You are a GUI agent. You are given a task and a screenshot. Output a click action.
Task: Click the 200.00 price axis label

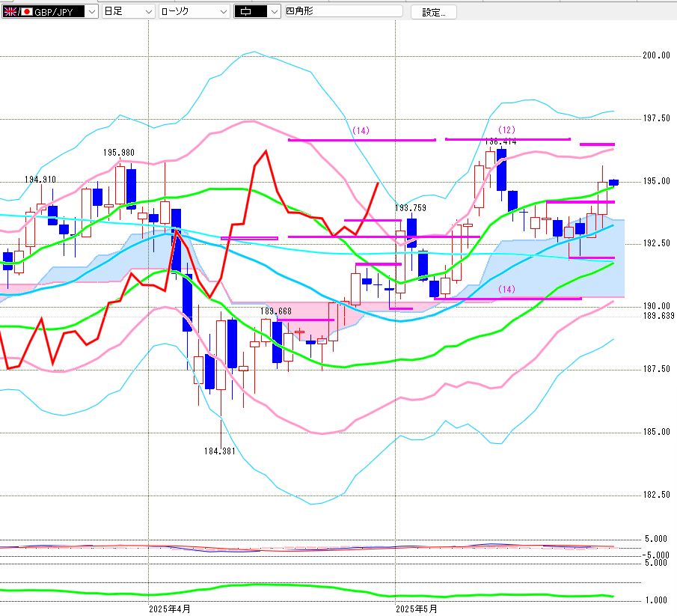pos(656,55)
